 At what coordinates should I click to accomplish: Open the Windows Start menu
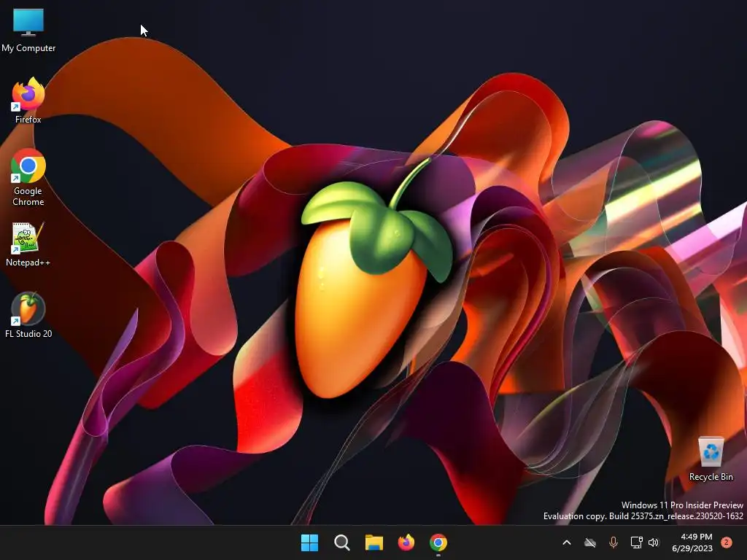click(x=309, y=542)
